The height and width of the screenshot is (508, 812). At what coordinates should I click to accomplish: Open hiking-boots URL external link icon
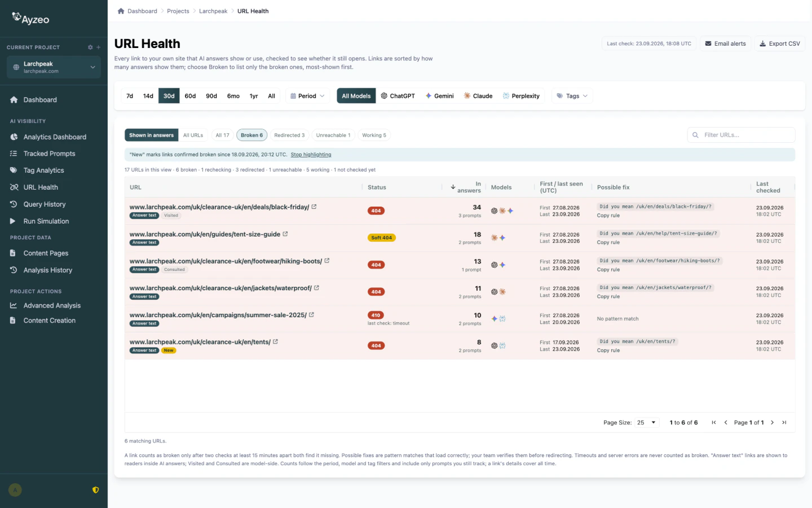(327, 261)
